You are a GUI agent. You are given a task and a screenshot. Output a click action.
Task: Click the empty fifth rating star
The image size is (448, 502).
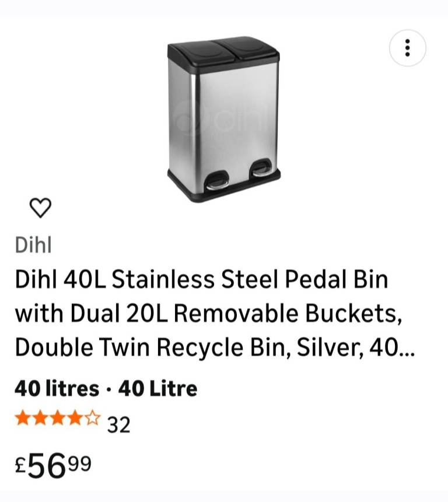pyautogui.click(x=93, y=418)
